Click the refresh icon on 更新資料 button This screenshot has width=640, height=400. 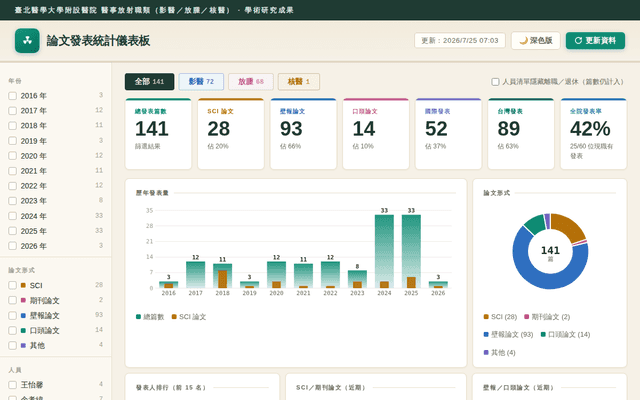578,40
